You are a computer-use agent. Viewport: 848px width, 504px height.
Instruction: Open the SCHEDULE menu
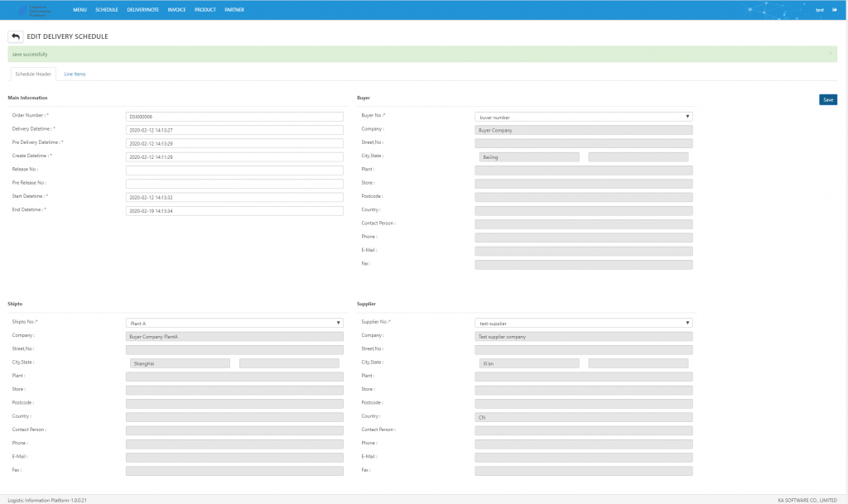click(107, 10)
